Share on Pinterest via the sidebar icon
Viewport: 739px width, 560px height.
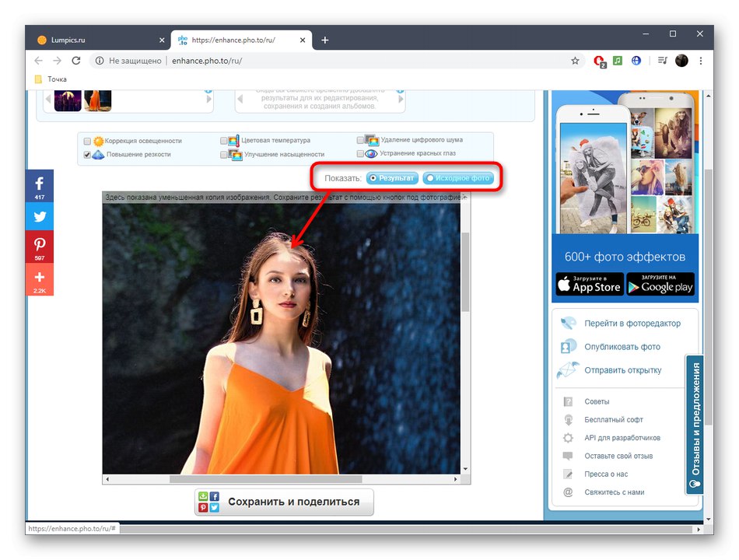click(40, 247)
